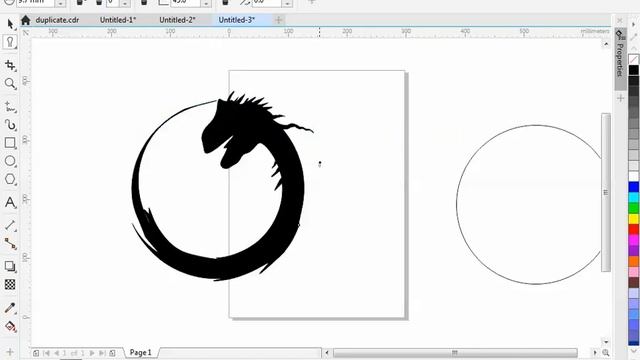Image resolution: width=640 pixels, height=360 pixels.
Task: Select the Parallel Dimension tool
Action: click(x=10, y=225)
